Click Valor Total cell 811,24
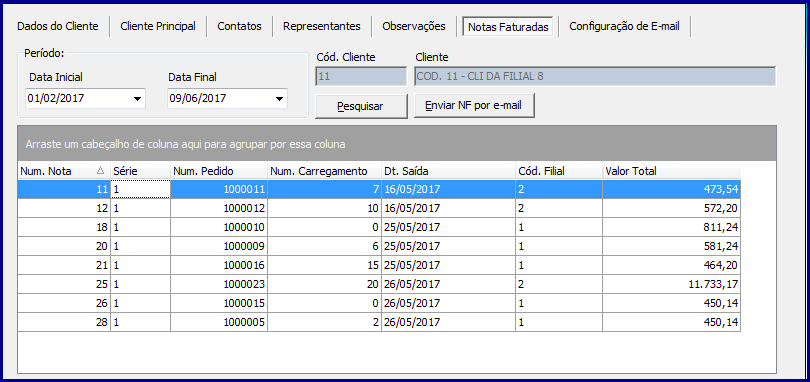Viewport: 810px width, 382px height. 672,227
